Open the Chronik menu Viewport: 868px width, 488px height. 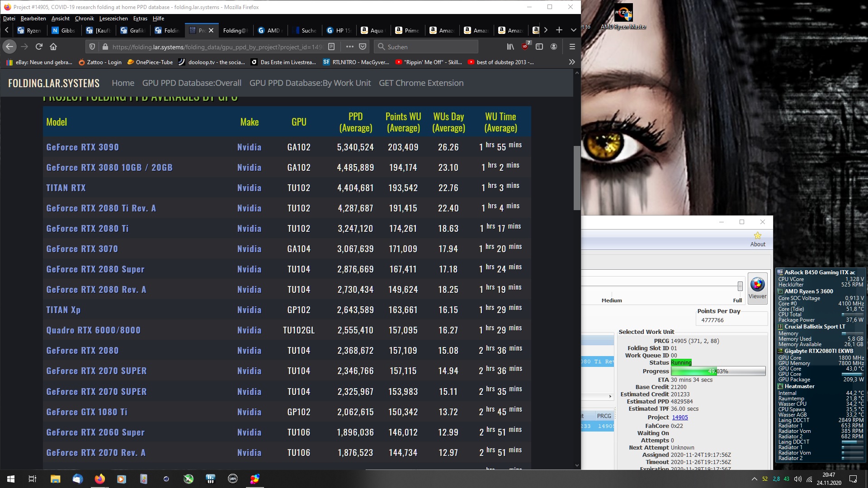pos(84,19)
